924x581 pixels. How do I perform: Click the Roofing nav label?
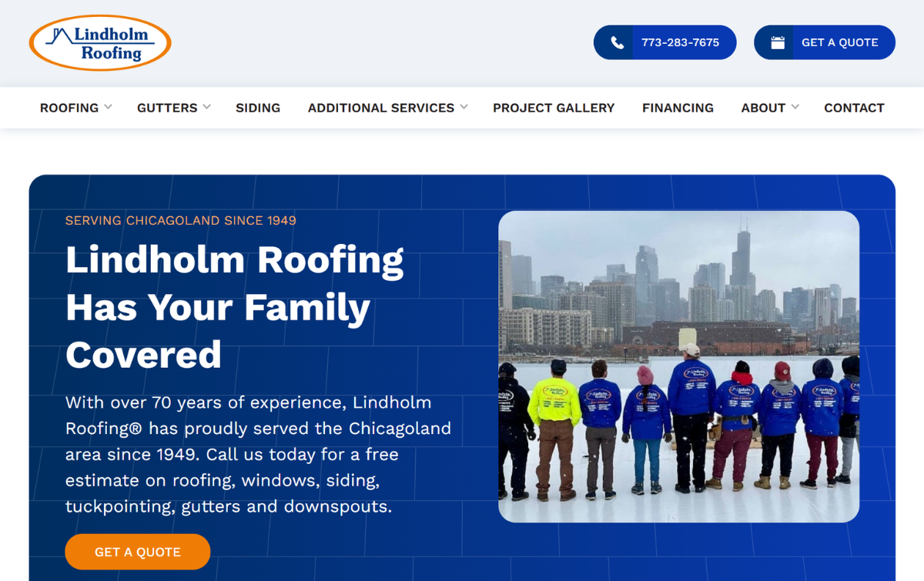pos(69,108)
